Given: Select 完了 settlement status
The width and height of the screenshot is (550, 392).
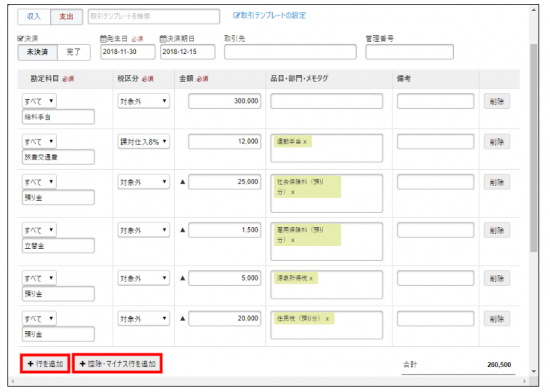Looking at the screenshot, I should click(74, 52).
